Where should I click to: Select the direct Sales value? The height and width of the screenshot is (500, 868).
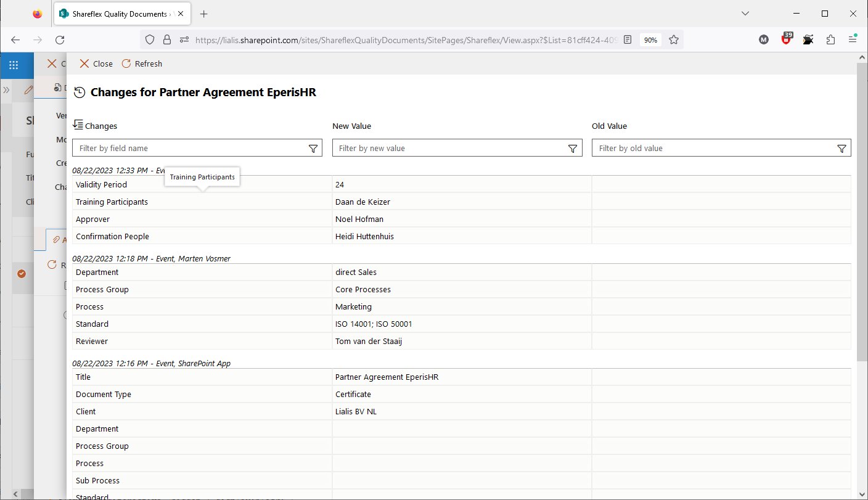(x=356, y=272)
